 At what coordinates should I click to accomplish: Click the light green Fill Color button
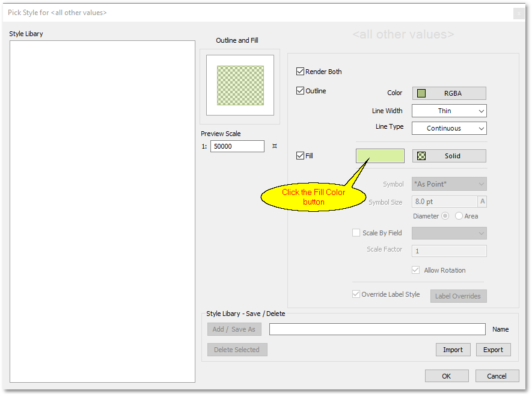(380, 156)
